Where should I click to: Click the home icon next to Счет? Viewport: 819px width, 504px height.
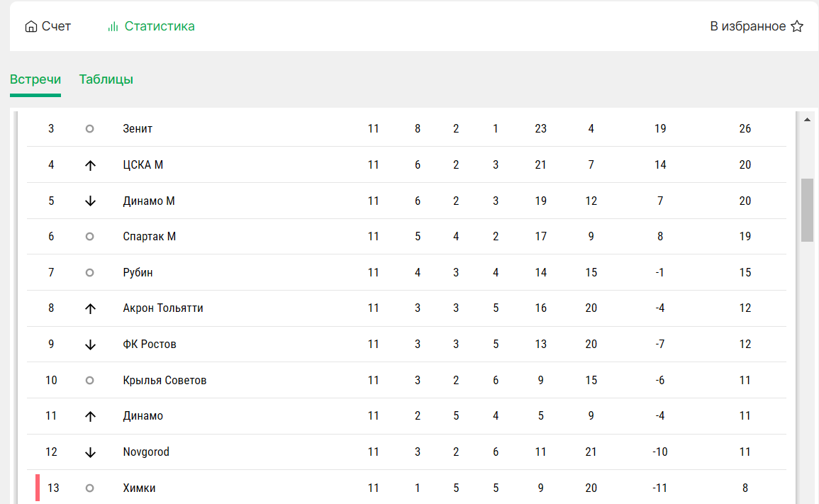pos(30,26)
